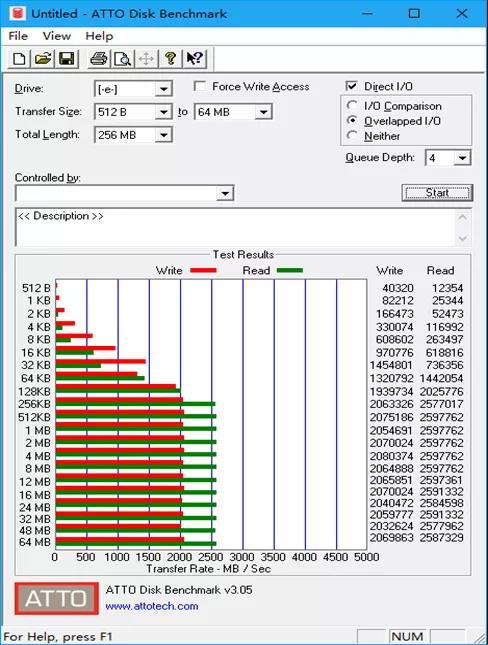Choose the Neither radio option
This screenshot has width=488, height=645.
click(352, 135)
